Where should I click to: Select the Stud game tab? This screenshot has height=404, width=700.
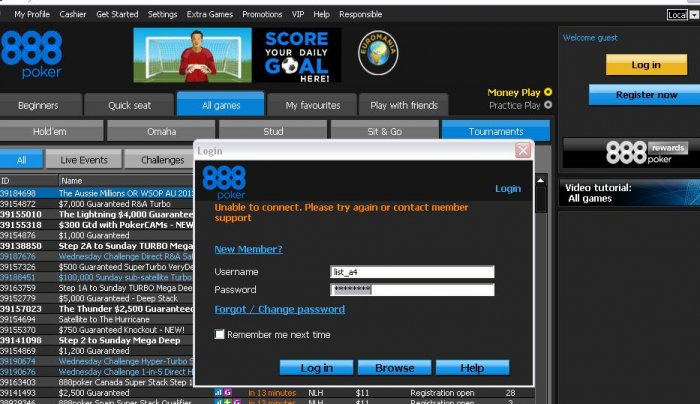point(273,131)
